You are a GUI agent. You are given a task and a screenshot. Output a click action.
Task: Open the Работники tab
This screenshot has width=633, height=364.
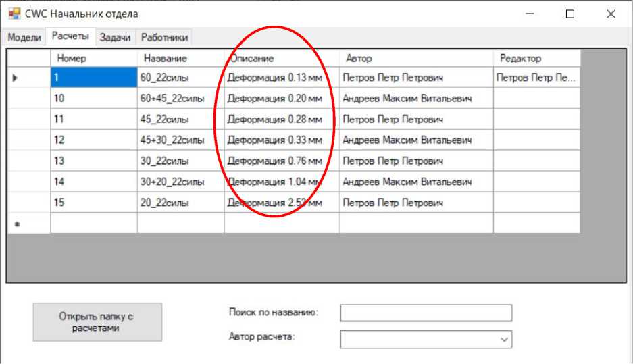pyautogui.click(x=164, y=38)
